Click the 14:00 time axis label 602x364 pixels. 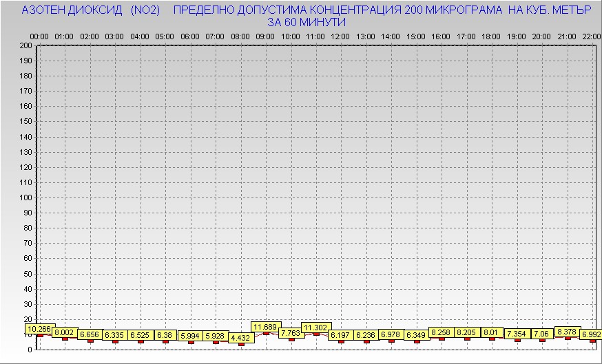(391, 37)
